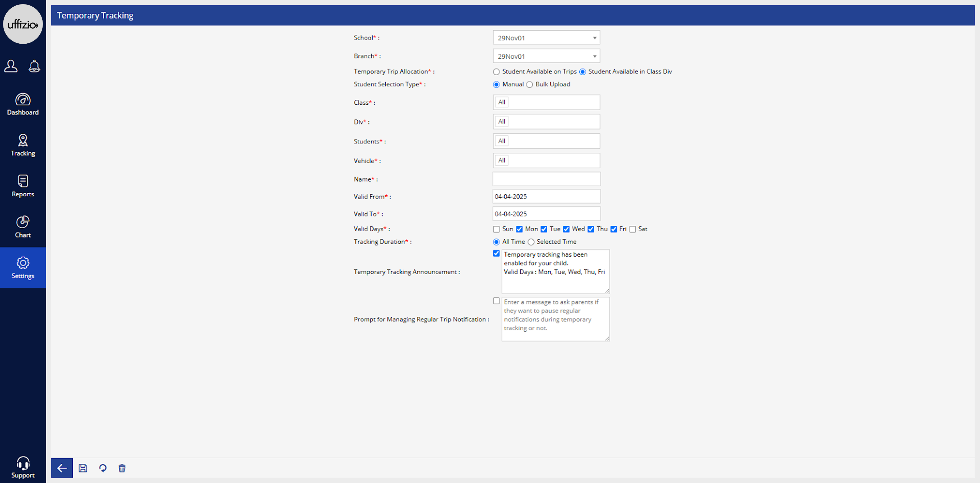Open the Tracking menu item
The height and width of the screenshot is (483, 980).
(x=23, y=145)
